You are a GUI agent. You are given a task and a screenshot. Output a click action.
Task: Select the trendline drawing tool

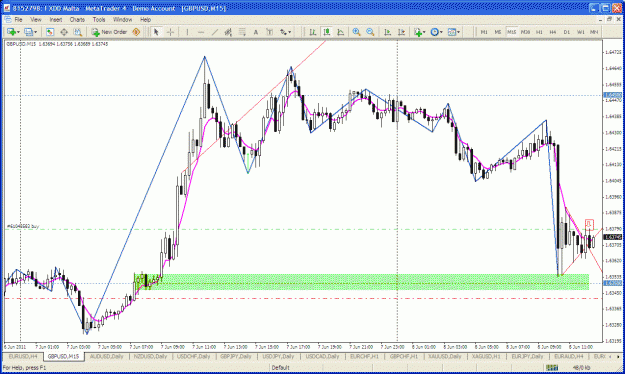(x=214, y=32)
